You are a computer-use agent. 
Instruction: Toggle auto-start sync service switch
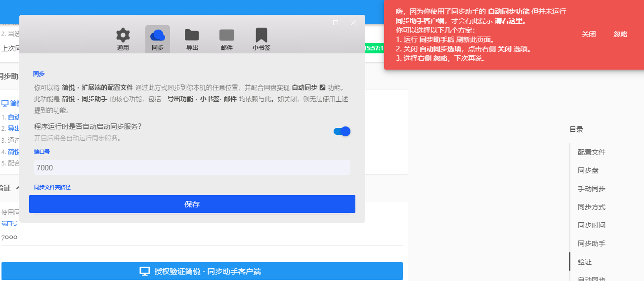[342, 131]
